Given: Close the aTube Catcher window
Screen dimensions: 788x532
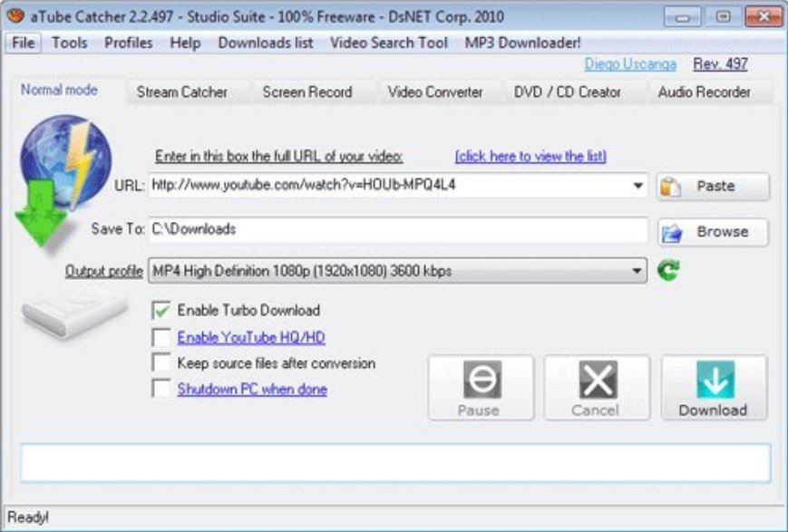Looking at the screenshot, I should click(x=764, y=17).
